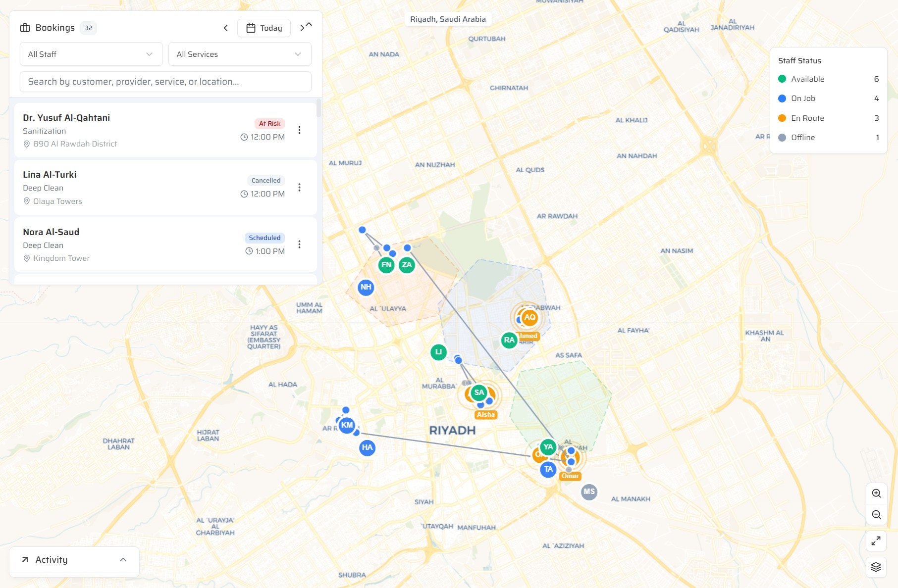Click the zoom in map button
Viewport: 898px width, 588px height.
click(x=876, y=493)
